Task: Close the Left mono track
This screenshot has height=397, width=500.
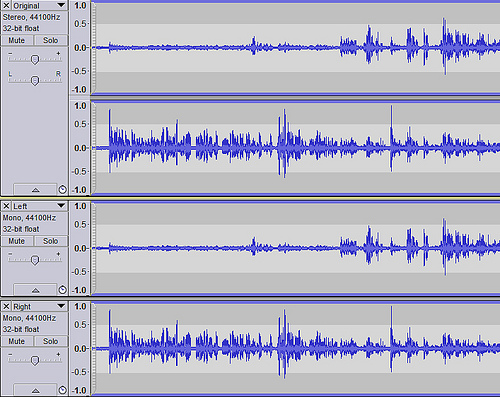Action: click(x=6, y=206)
